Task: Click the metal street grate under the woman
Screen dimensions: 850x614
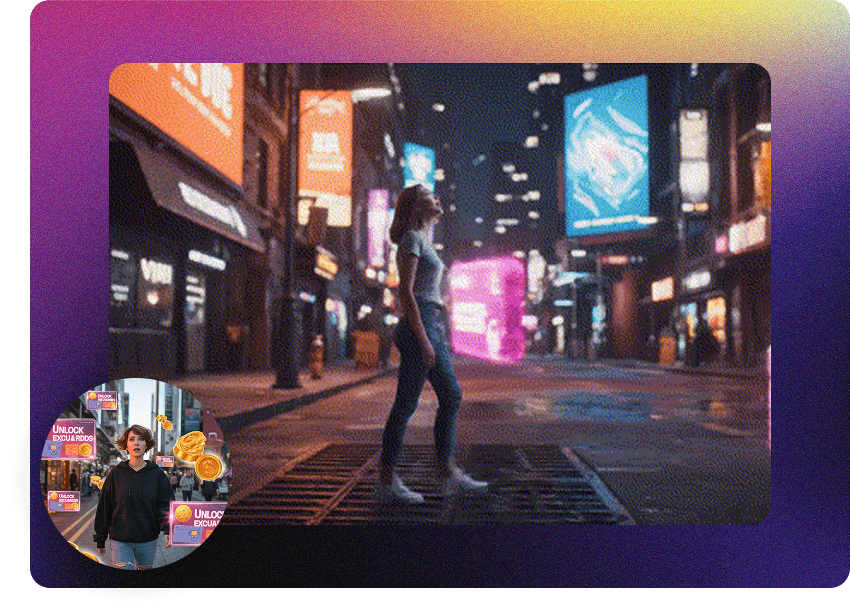Action: 430,486
